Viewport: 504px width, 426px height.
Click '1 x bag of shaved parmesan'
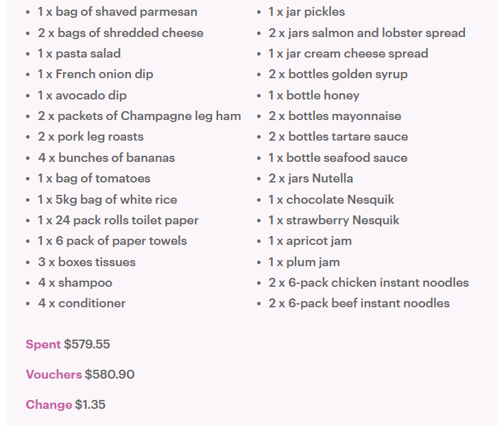pos(117,12)
